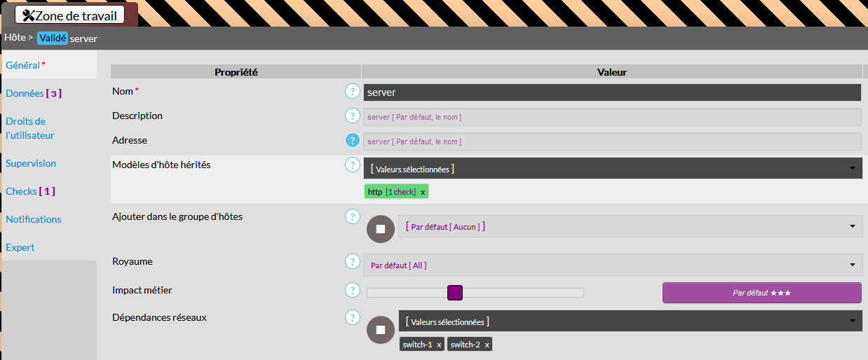Open the Impact métier help icon
The height and width of the screenshot is (360, 868).
[353, 290]
